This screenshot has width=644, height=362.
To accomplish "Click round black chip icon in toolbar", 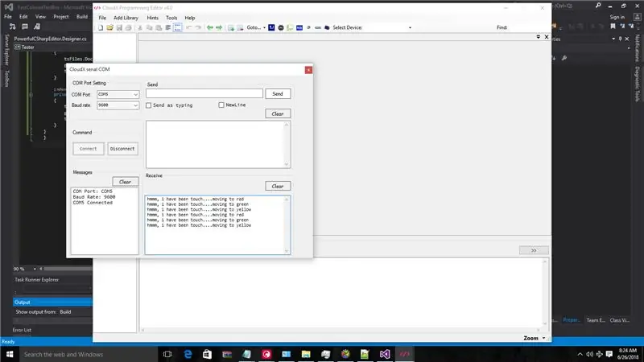I will click(x=281, y=27).
